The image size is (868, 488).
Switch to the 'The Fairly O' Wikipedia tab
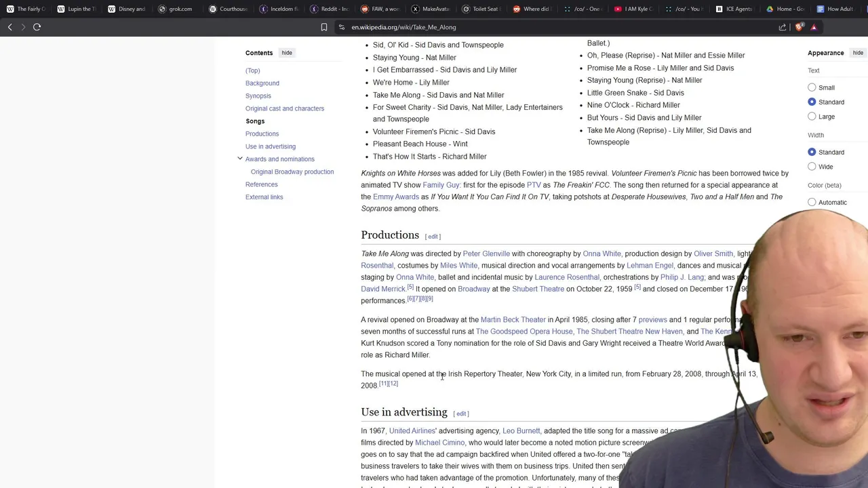(25, 9)
